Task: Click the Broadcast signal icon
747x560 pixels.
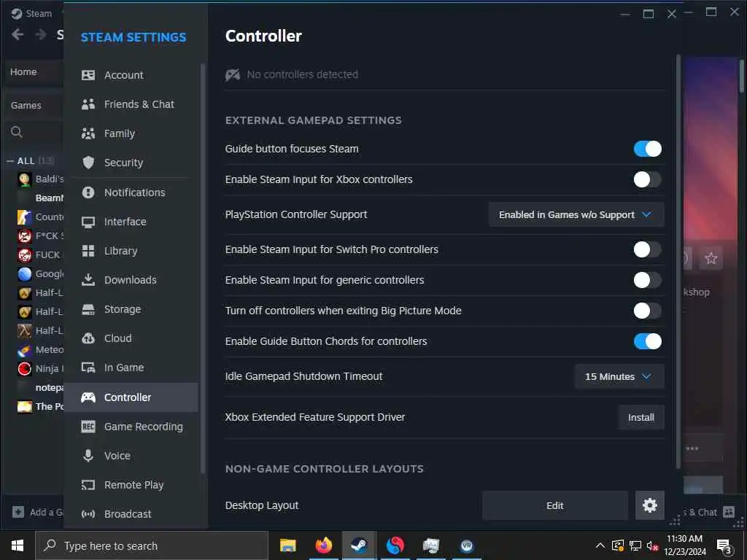Action: pos(88,514)
